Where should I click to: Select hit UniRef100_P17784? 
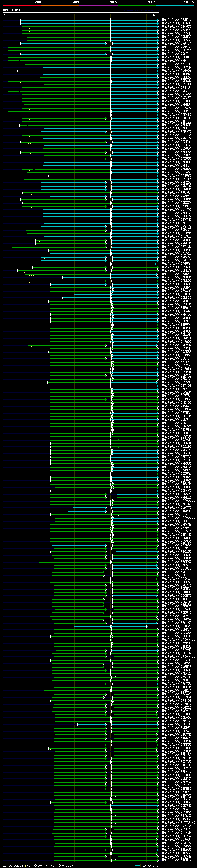177,396
